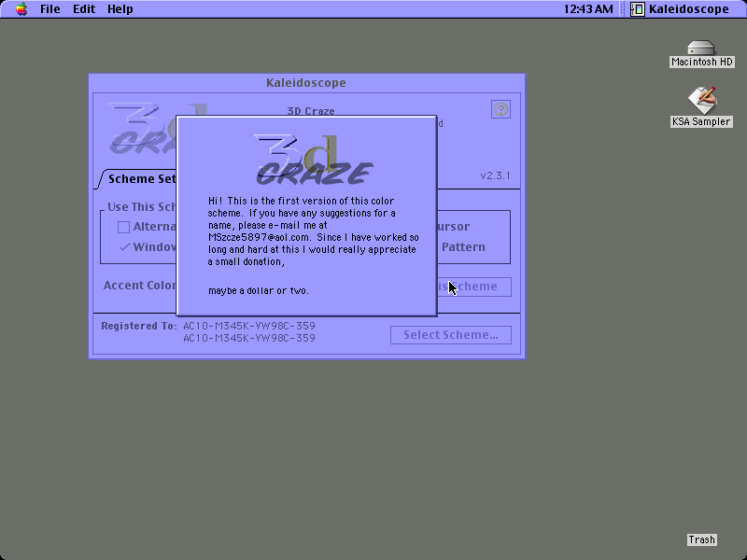Screen dimensions: 747x560
Task: Click the question mark help icon in Kaleidoscope
Action: [x=500, y=109]
